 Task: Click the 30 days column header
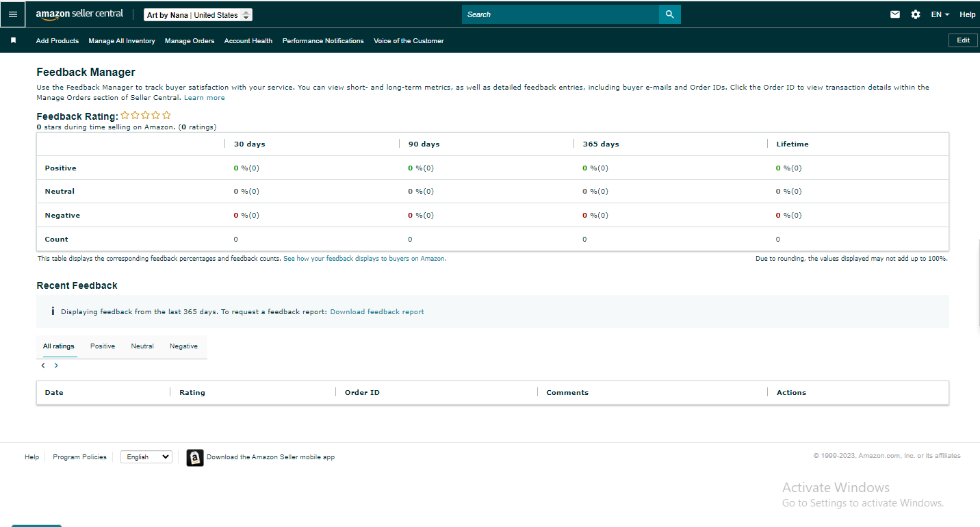click(250, 144)
